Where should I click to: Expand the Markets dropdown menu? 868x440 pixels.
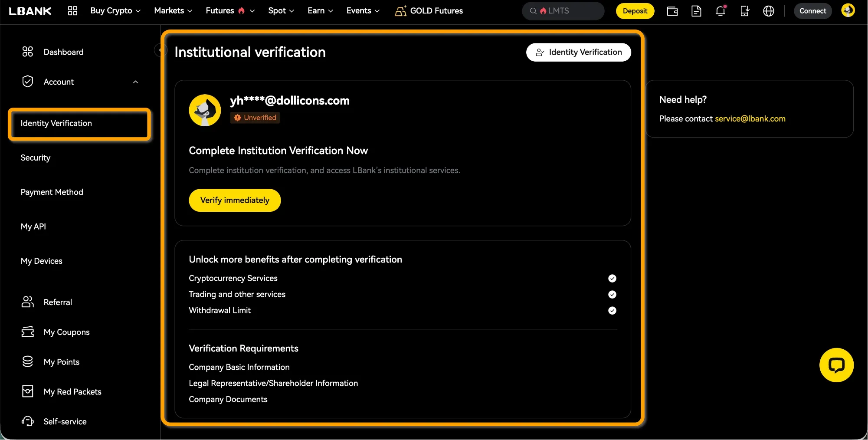173,11
